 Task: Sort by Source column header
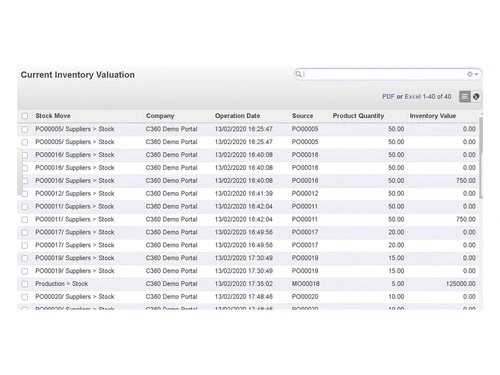click(x=302, y=116)
